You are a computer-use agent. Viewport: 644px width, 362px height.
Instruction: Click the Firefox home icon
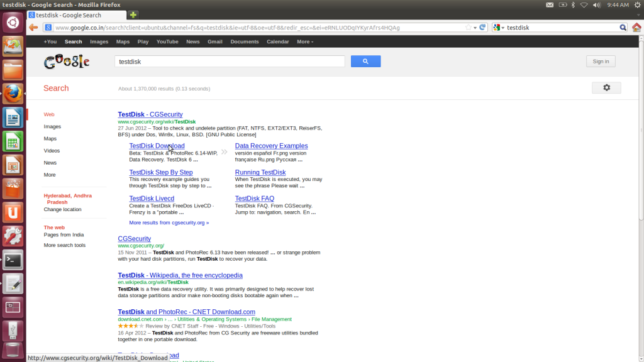636,28
